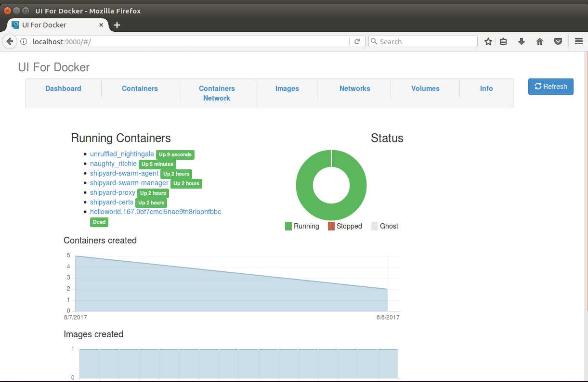Open the Downloads arrow icon
This screenshot has width=588, height=382.
click(x=521, y=41)
